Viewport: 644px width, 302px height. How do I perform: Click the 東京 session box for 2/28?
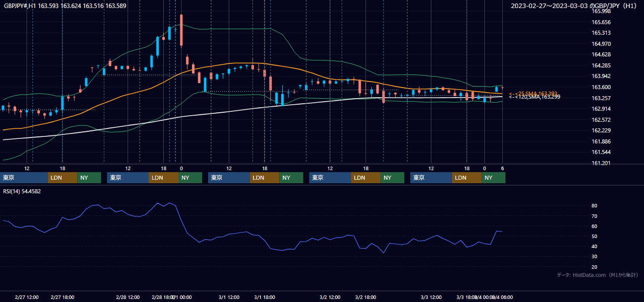[128, 178]
